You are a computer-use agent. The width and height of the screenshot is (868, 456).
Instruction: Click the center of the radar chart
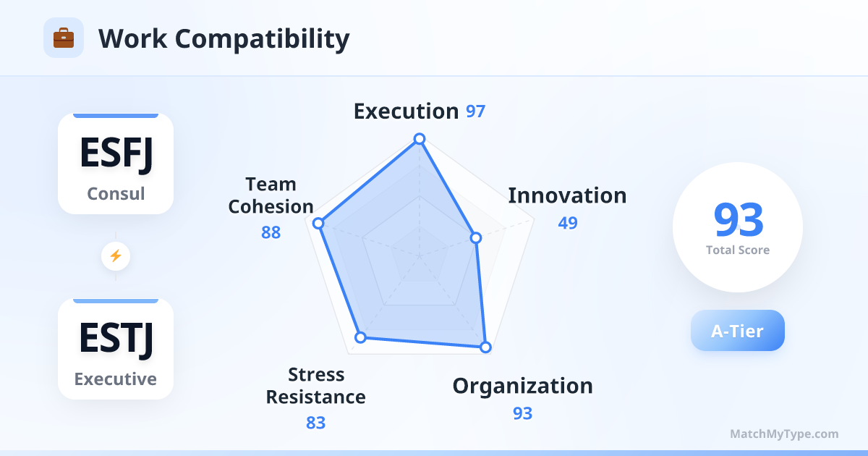(x=418, y=256)
